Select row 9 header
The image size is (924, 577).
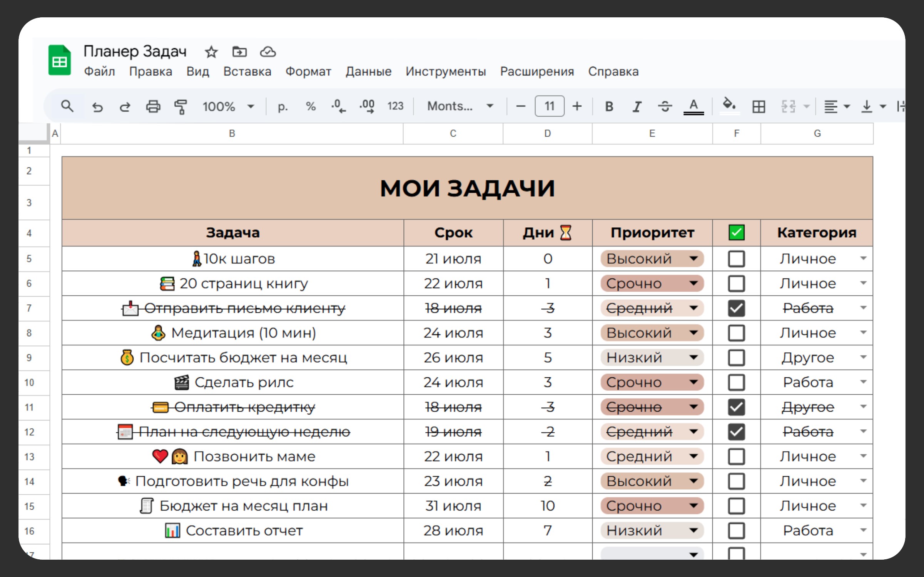[29, 358]
